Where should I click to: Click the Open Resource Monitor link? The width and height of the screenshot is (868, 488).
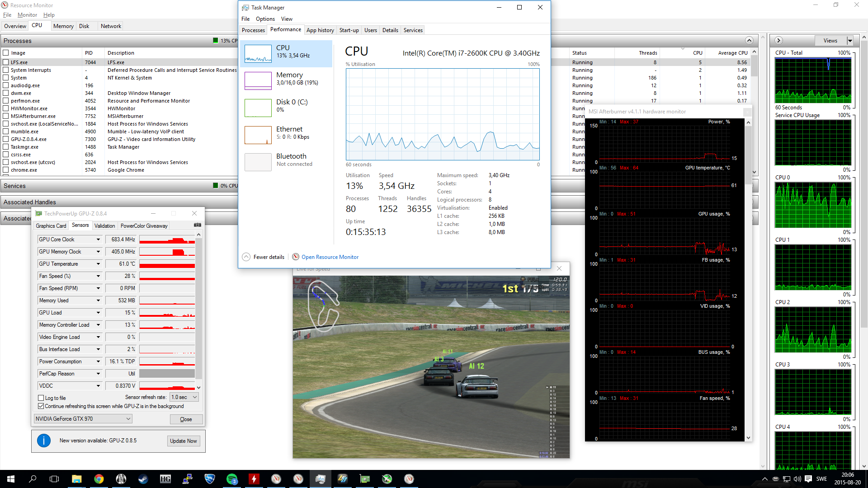pos(330,257)
